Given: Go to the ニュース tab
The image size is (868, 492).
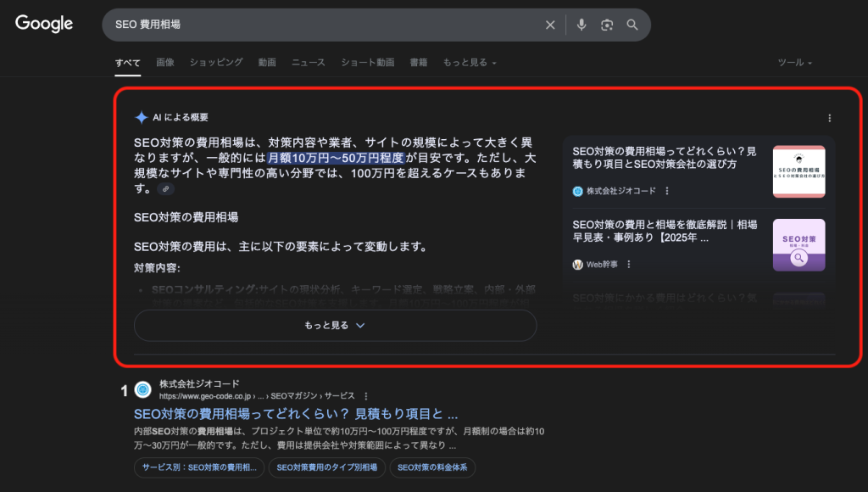Looking at the screenshot, I should tap(309, 63).
